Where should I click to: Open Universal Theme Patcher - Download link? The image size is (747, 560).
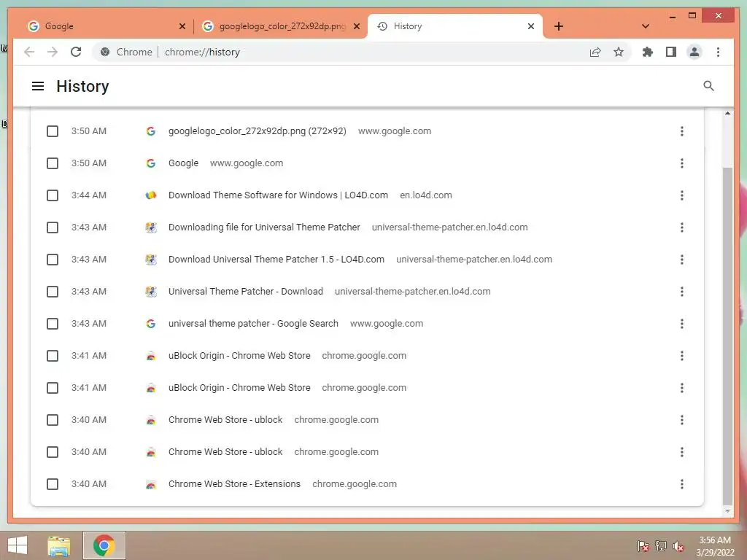click(246, 292)
